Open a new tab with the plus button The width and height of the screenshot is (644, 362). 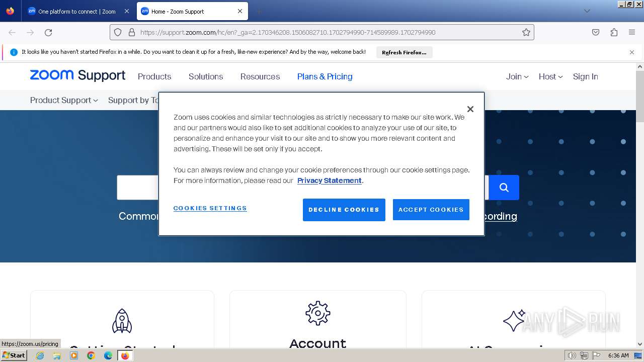click(x=259, y=11)
